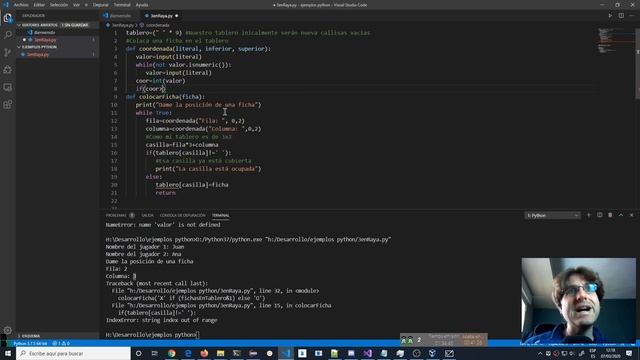This screenshot has width=640, height=360.
Task: Open the Depurar menu
Action: click(x=100, y=5)
